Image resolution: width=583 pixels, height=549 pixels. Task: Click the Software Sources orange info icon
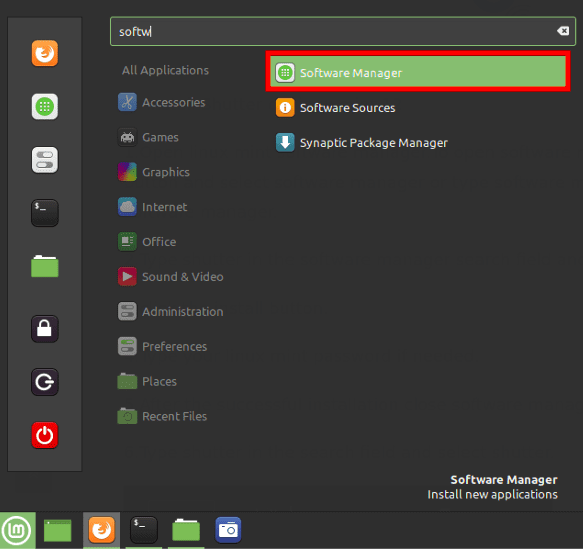(x=285, y=107)
